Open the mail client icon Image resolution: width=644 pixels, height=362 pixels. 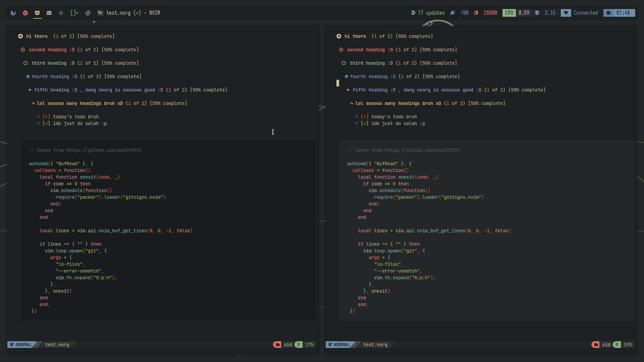(49, 13)
